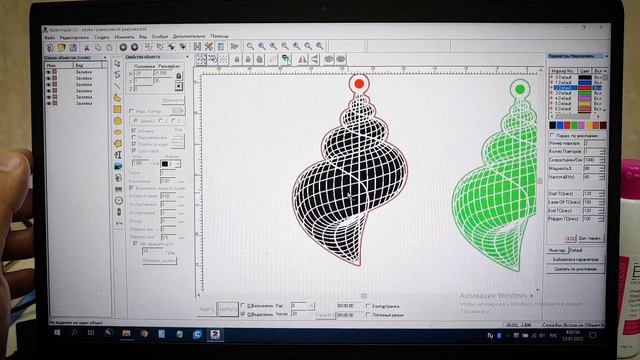Select the node edit tool
Viewport: 640px width, 360px height.
(x=118, y=75)
